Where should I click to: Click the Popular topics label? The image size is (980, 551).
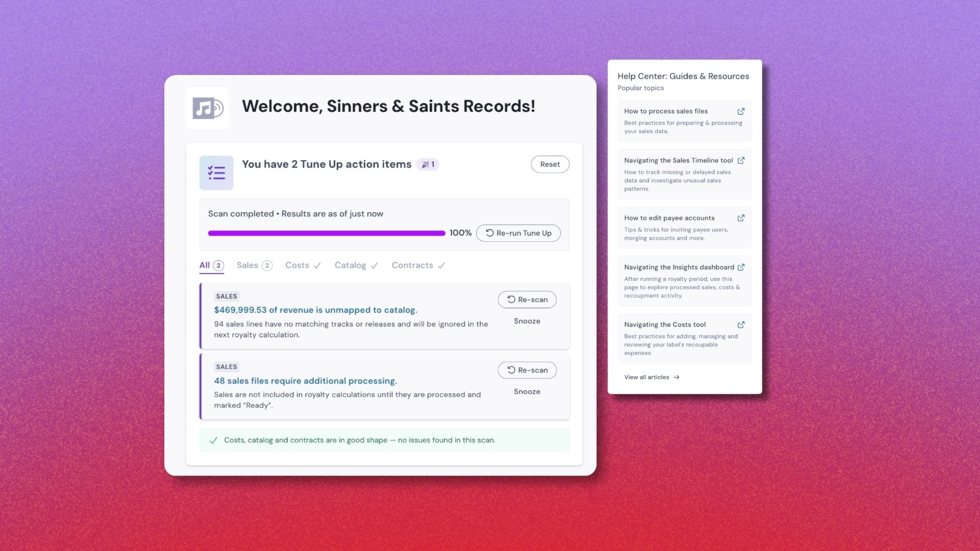[x=641, y=88]
